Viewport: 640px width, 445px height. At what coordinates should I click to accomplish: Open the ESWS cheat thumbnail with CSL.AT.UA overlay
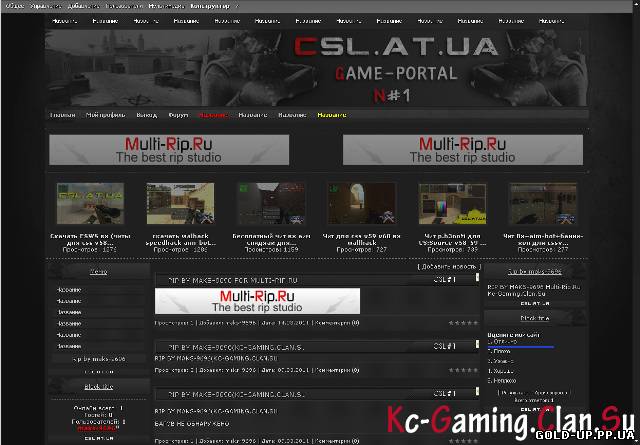tap(90, 203)
